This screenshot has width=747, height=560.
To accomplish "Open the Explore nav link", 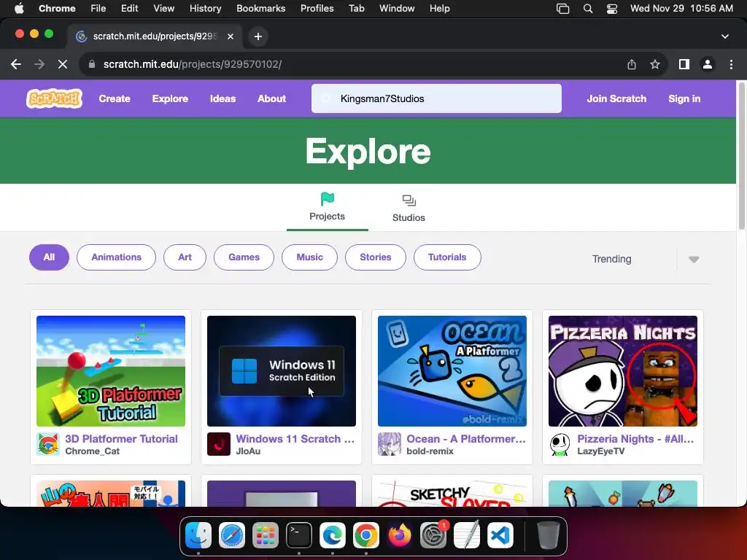I will (170, 98).
